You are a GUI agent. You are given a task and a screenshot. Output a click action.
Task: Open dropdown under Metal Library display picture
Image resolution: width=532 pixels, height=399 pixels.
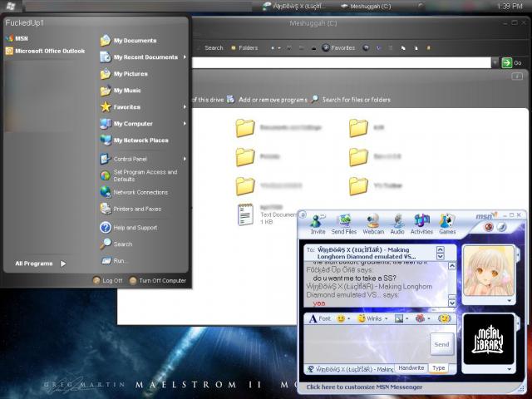pyautogui.click(x=510, y=369)
